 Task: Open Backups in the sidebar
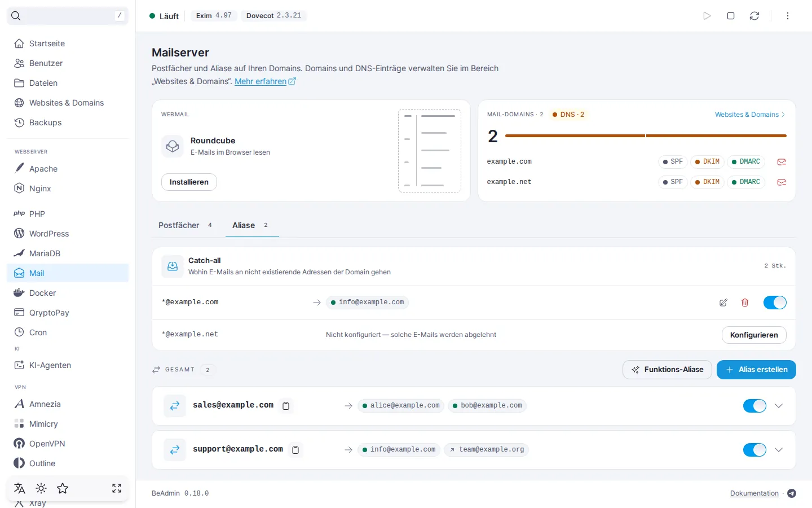point(68,122)
